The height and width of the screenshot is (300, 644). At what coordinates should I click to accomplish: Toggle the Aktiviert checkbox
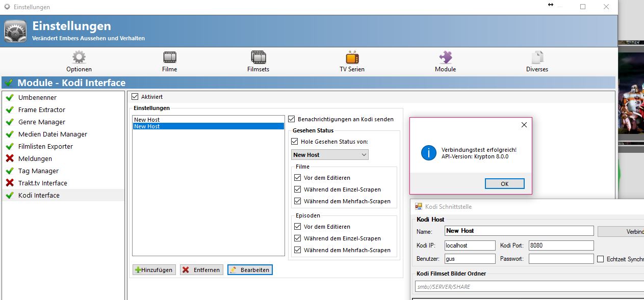click(x=135, y=96)
